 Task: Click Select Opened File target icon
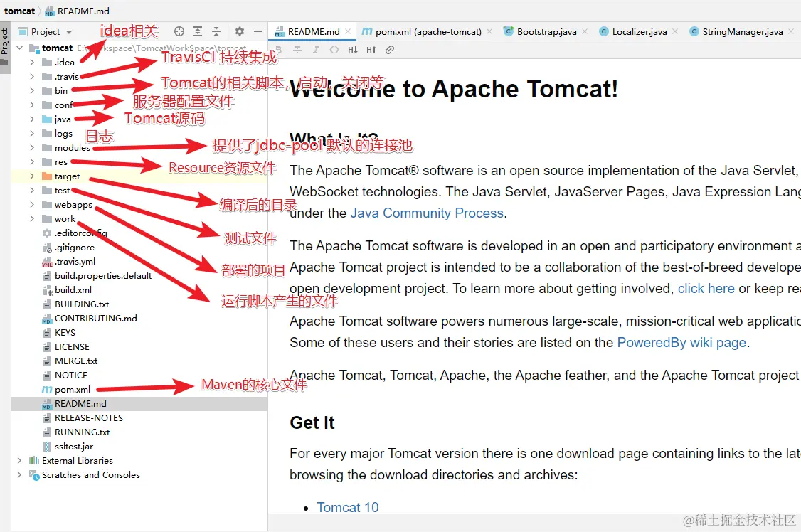pos(179,32)
